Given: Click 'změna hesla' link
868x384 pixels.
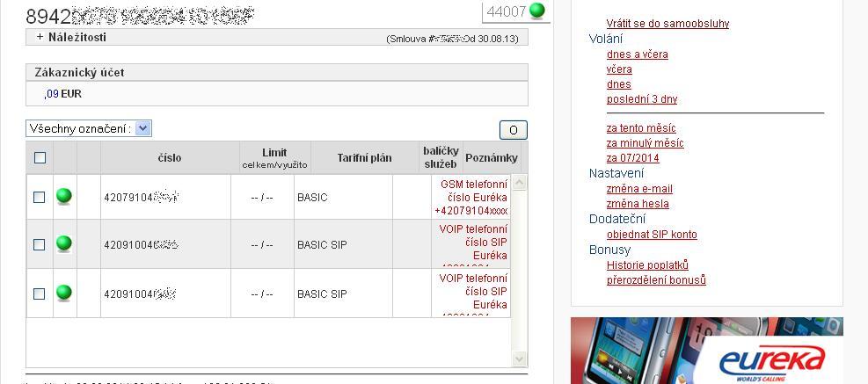Looking at the screenshot, I should pos(637,204).
